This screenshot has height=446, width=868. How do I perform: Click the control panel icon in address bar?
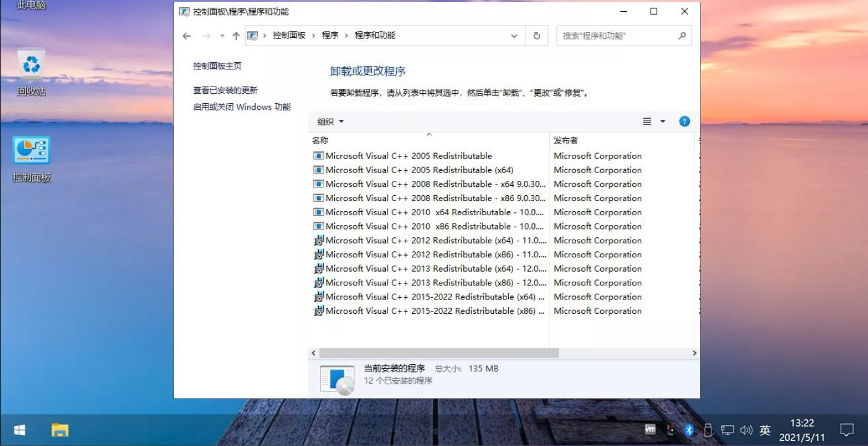pyautogui.click(x=252, y=36)
